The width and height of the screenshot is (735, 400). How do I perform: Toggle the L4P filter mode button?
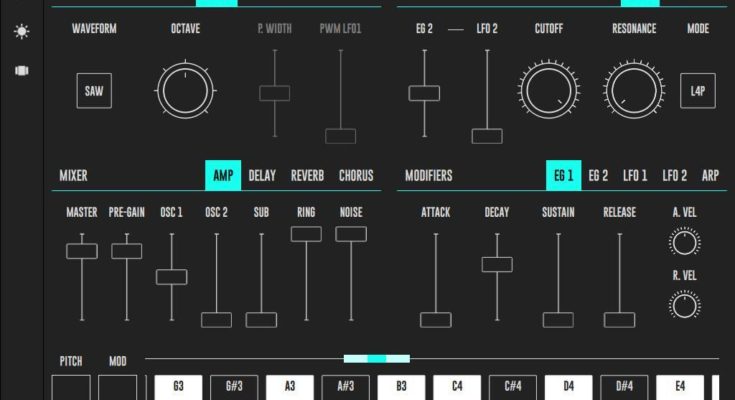(697, 91)
